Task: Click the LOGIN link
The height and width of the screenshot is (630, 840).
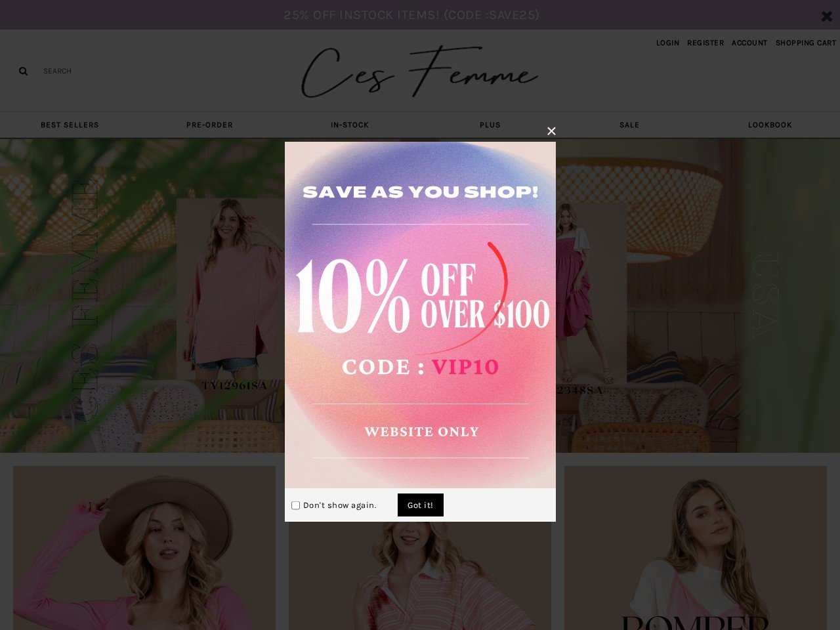Action: click(x=667, y=43)
